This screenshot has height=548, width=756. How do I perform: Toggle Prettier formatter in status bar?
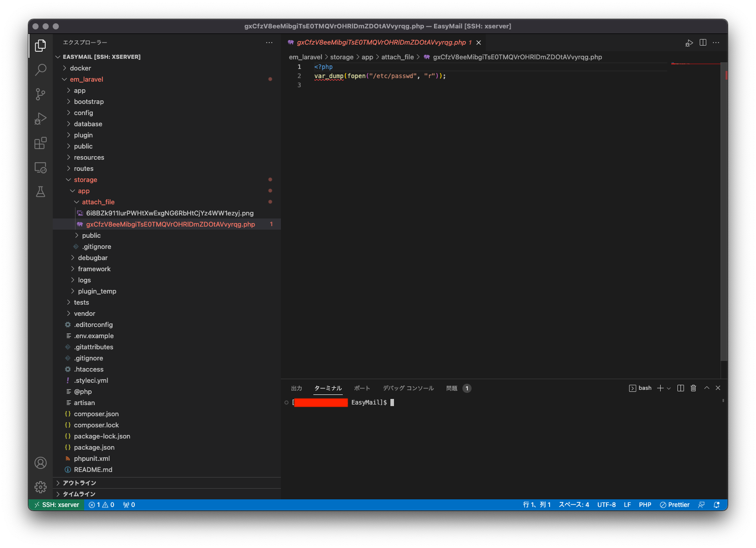tap(674, 505)
